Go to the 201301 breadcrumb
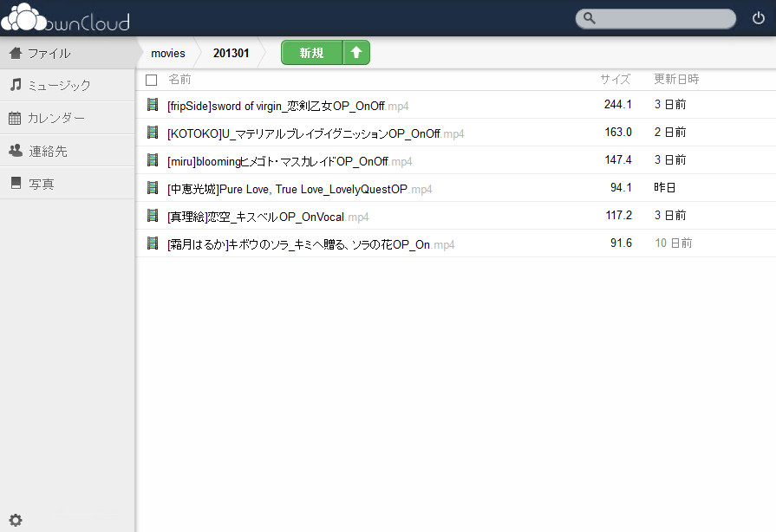 [x=231, y=53]
